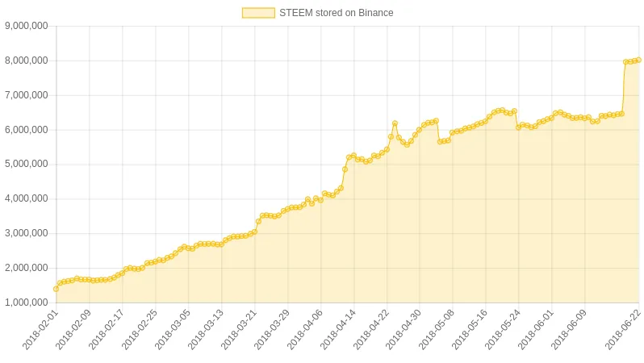Screen dimensions: 644x363
Task: Select the 3,000,000 y-axis value
Action: coord(27,233)
